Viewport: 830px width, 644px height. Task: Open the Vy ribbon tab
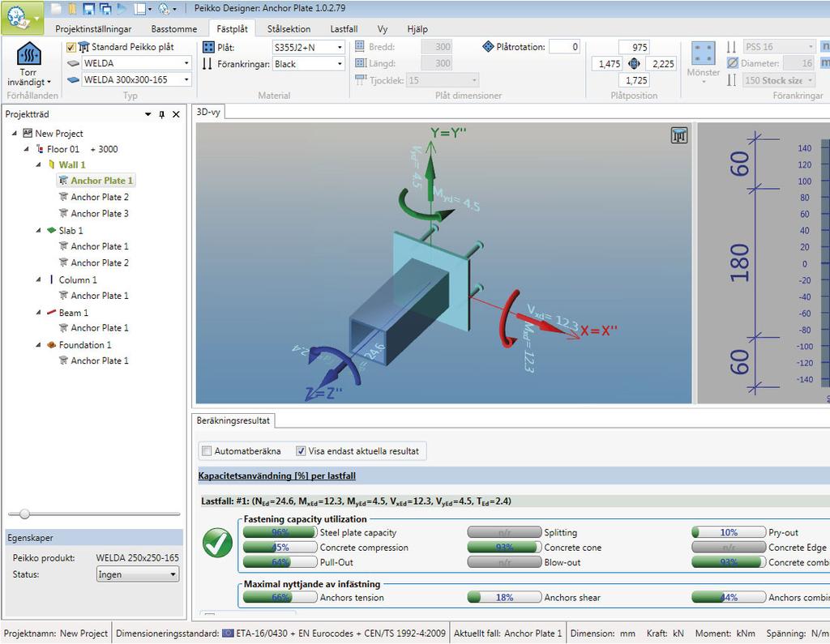pyautogui.click(x=383, y=29)
